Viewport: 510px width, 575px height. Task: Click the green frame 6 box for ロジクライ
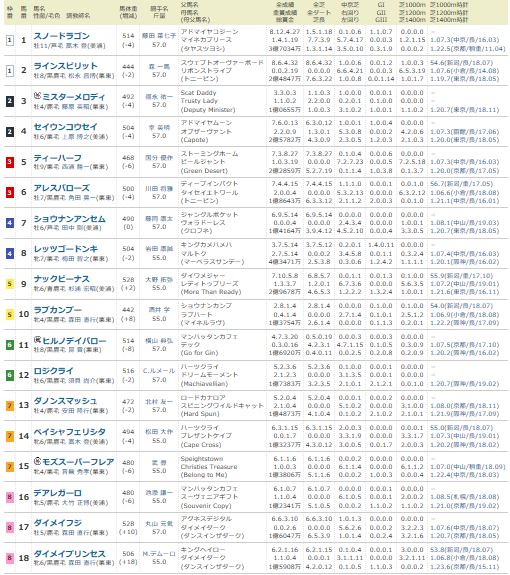tap(10, 375)
